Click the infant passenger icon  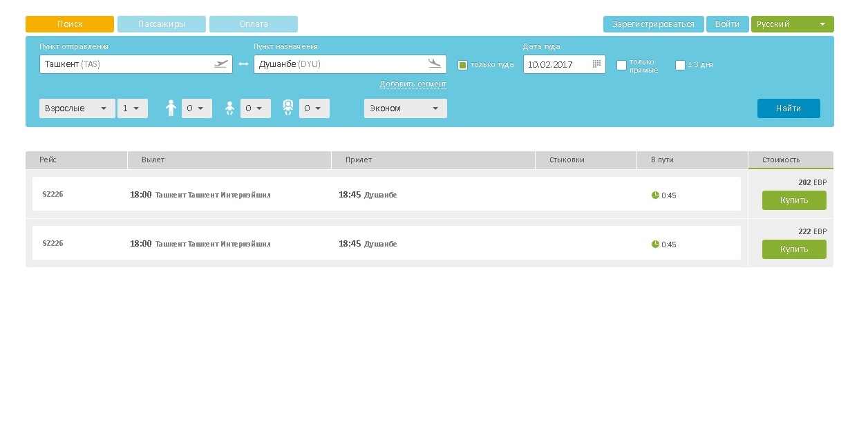tap(288, 108)
